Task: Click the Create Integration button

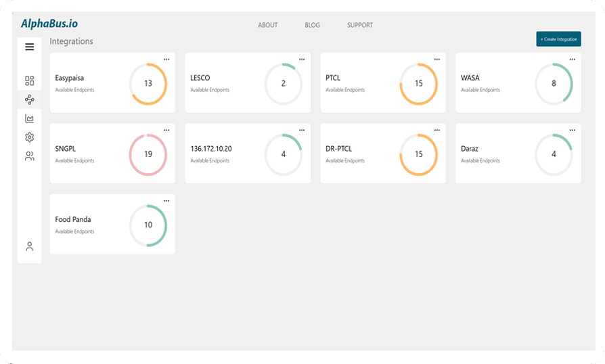Action: tap(558, 39)
